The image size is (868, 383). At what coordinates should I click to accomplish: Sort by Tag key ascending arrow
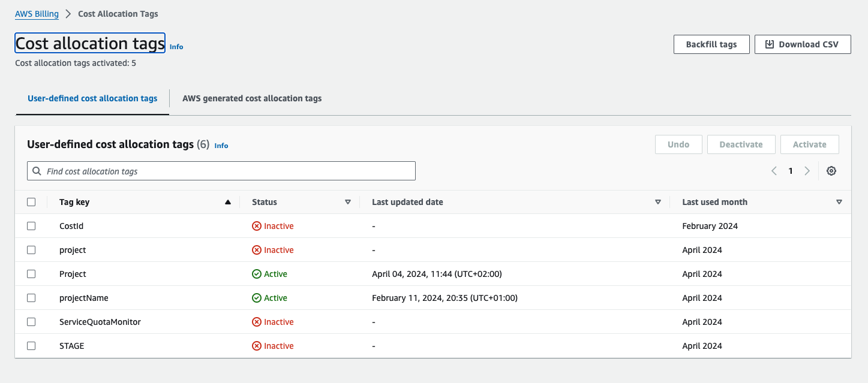227,202
